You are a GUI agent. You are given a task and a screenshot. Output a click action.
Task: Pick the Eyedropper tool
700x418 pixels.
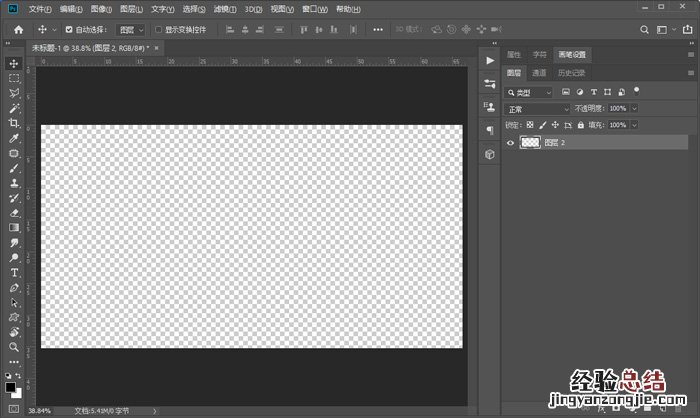point(14,138)
